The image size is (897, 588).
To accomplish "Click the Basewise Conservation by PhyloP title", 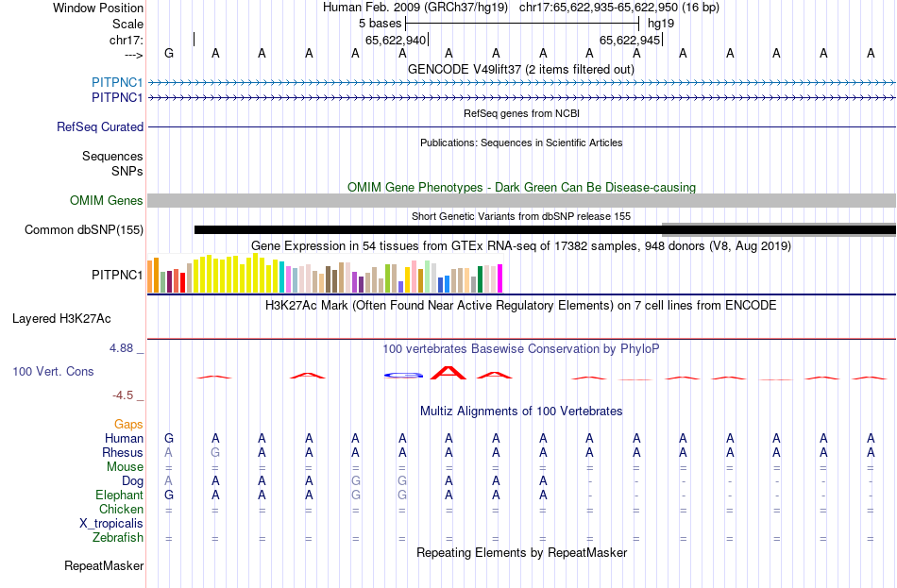I will coord(521,349).
